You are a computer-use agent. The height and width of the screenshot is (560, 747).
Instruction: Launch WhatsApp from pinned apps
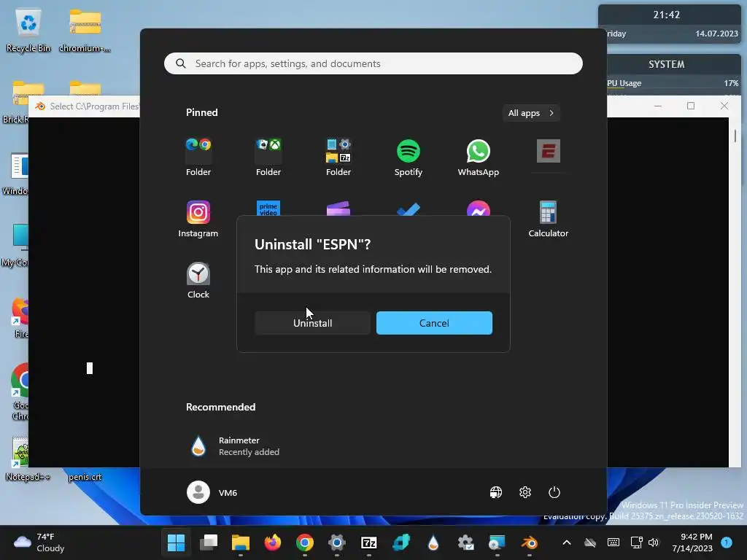479,157
